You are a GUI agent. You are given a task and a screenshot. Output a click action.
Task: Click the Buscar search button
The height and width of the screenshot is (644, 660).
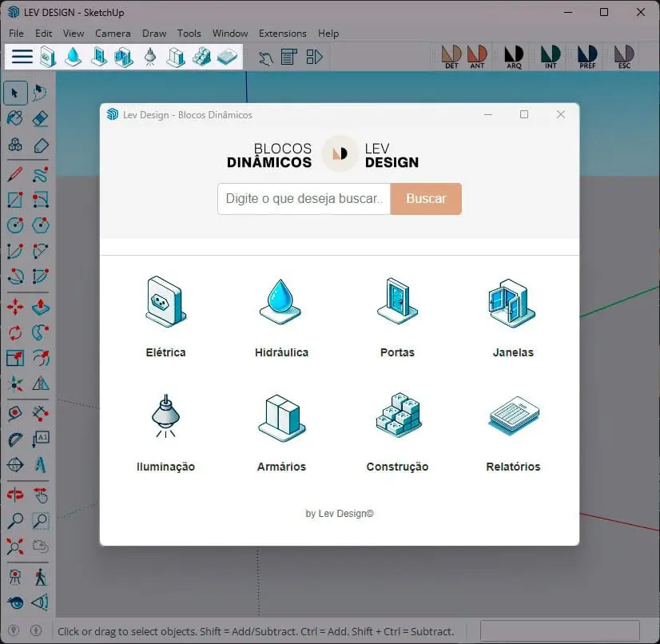click(x=426, y=199)
